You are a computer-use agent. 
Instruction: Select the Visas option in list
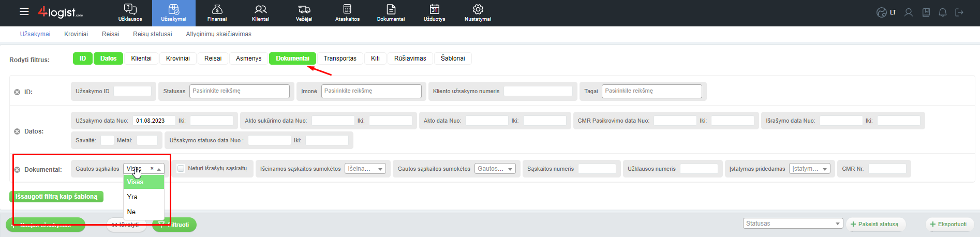144,182
